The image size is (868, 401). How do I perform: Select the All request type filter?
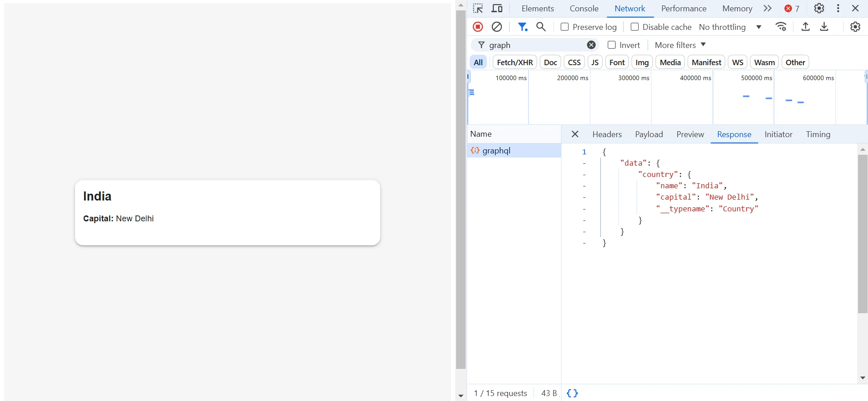coord(478,62)
